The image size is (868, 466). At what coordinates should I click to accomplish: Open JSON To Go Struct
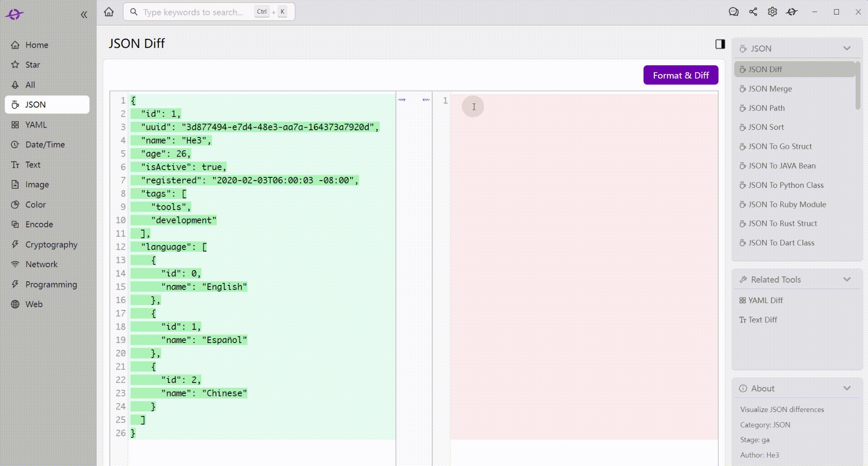pos(795,147)
